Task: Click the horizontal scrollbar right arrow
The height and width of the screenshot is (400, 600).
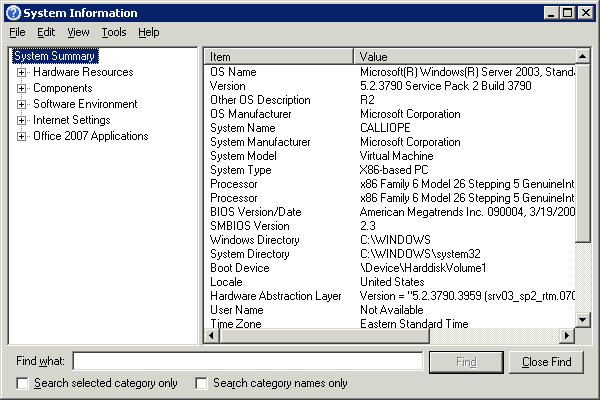Action: point(568,336)
